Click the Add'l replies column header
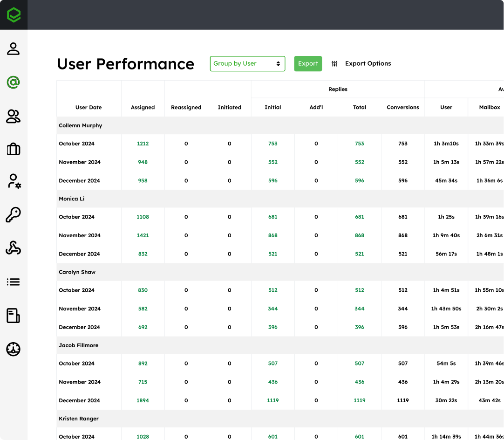 [x=316, y=107]
